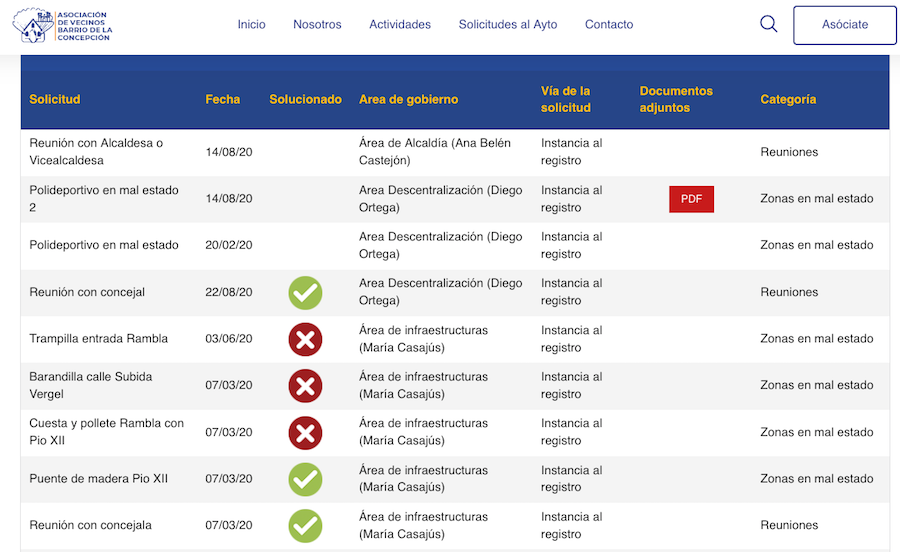Screen dimensions: 900x552
Task: Click the Categoría column header
Action: click(788, 100)
